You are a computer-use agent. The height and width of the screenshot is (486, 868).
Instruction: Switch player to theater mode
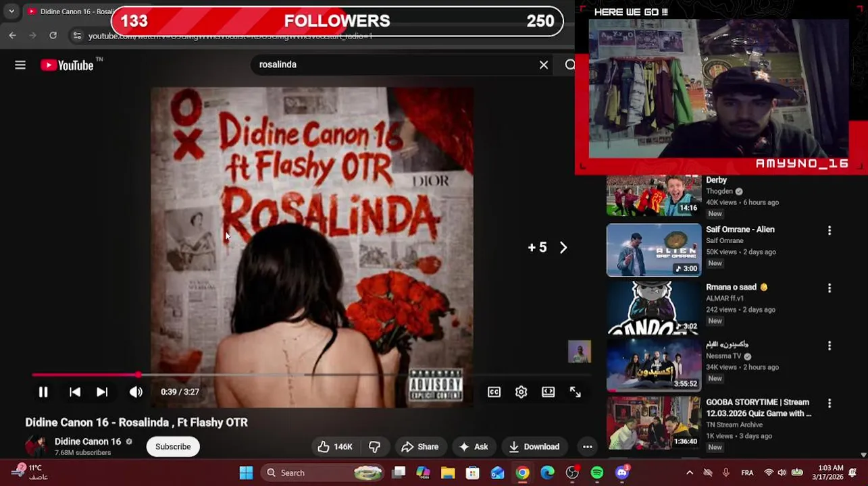(x=548, y=392)
